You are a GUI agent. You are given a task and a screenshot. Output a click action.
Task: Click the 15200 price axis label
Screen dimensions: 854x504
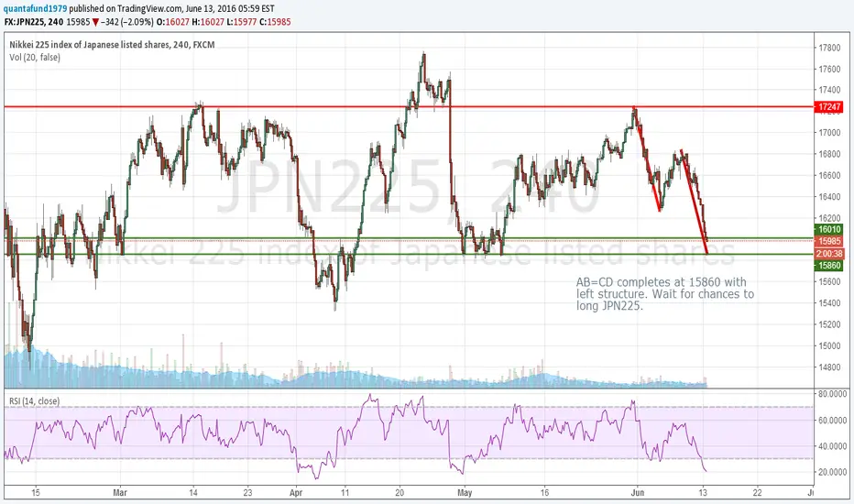pos(829,324)
